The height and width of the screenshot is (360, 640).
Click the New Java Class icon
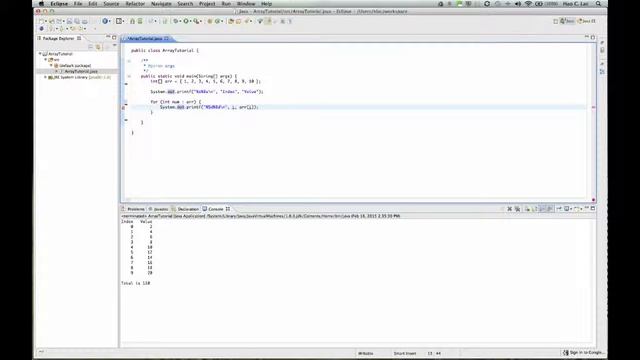pos(218,21)
